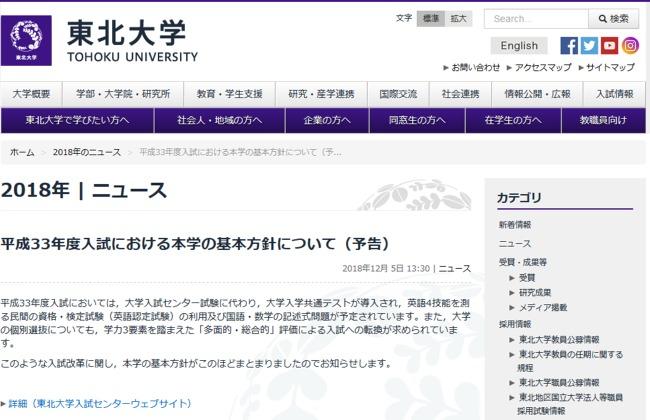Screen dimensions: 650x420
Task: Select 東北大学で学びたい方へ tab
Action: [x=77, y=120]
